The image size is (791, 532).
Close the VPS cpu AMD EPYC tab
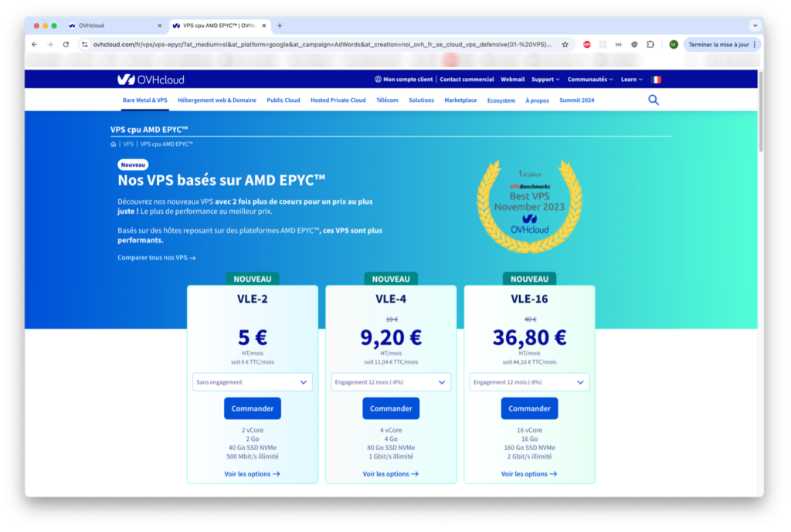point(264,25)
